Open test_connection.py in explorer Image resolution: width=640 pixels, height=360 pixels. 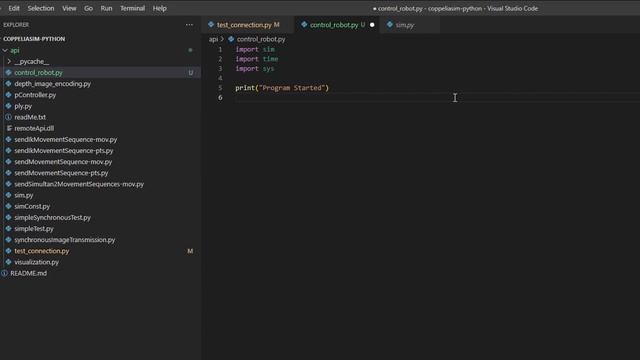(42, 251)
